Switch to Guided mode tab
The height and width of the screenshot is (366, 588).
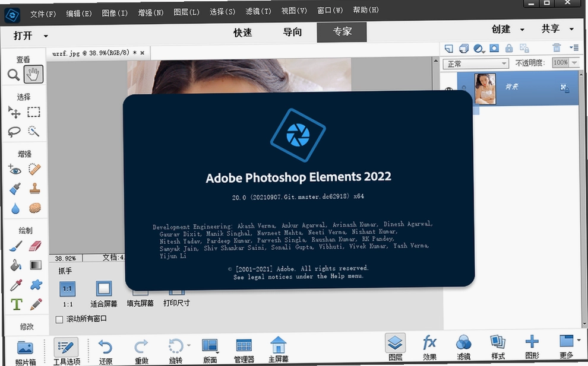tap(292, 32)
